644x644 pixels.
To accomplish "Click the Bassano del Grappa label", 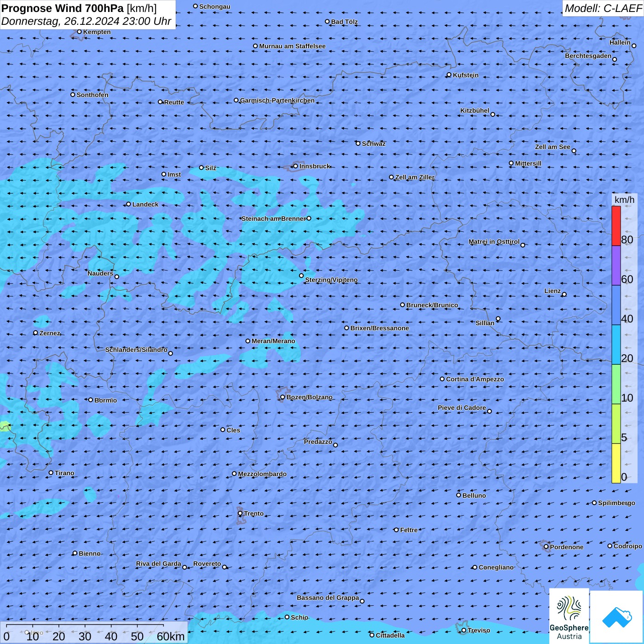I will tap(328, 598).
